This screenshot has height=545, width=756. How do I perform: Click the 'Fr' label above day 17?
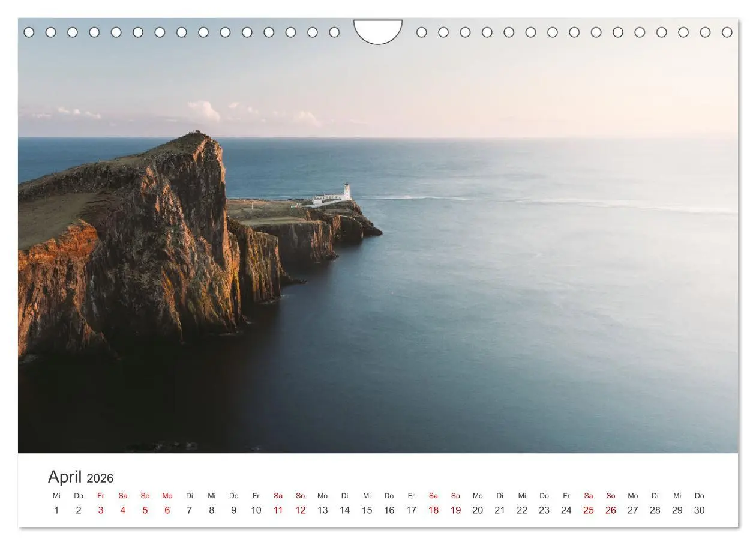pyautogui.click(x=412, y=496)
